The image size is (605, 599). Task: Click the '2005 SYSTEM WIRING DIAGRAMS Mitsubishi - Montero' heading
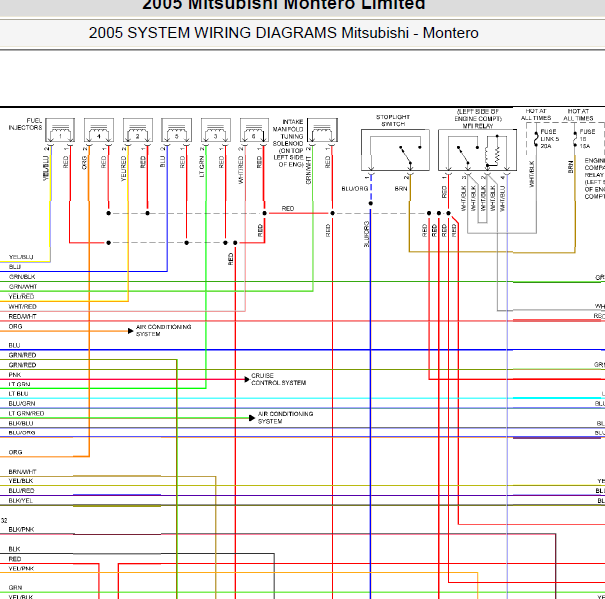coord(284,33)
